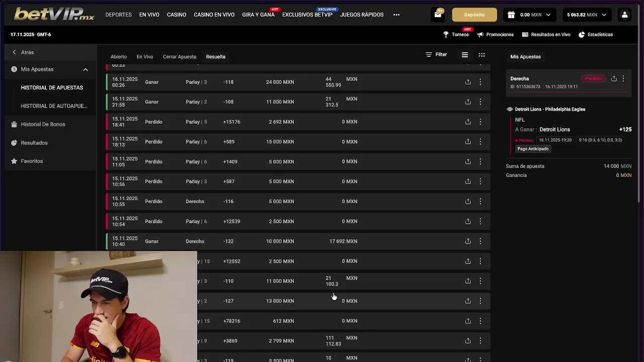This screenshot has width=644, height=362.
Task: Open Resultados en Vivo link
Action: coord(546,35)
